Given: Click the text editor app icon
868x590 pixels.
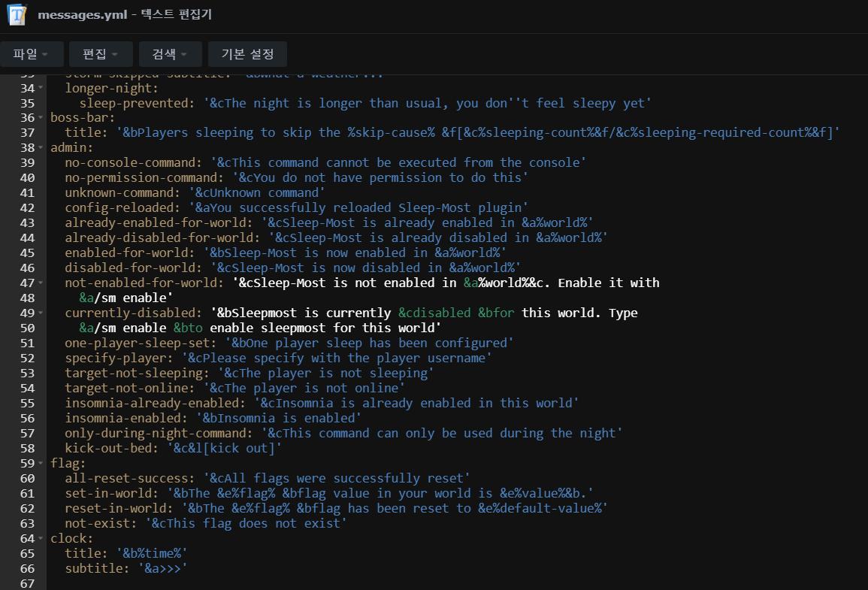Looking at the screenshot, I should pyautogui.click(x=17, y=17).
